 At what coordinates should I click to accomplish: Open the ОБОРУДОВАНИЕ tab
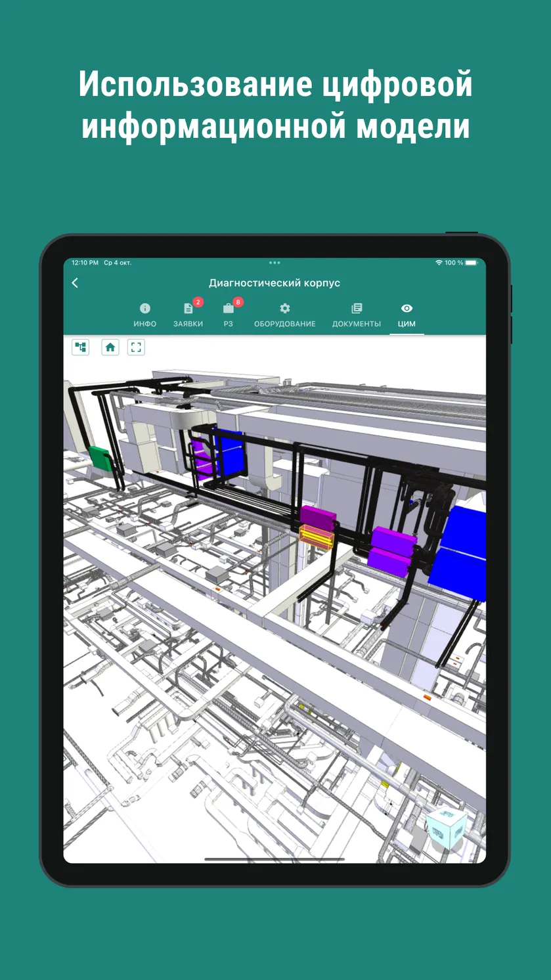285,315
